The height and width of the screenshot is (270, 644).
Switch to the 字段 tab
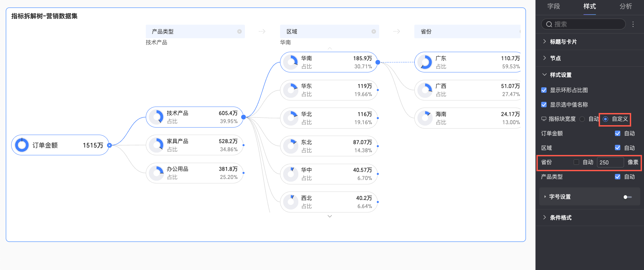(554, 6)
